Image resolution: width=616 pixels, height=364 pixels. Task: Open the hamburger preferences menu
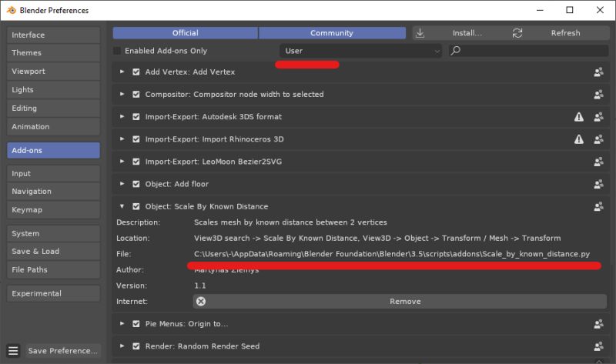(13, 350)
